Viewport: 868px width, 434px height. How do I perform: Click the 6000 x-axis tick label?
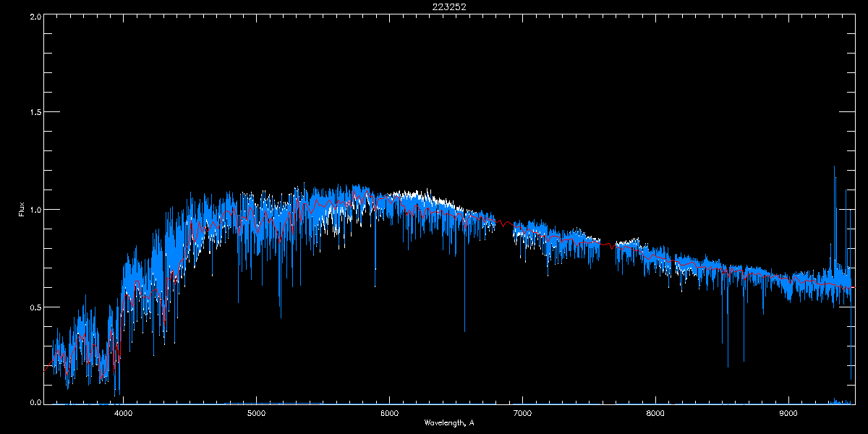pyautogui.click(x=389, y=414)
